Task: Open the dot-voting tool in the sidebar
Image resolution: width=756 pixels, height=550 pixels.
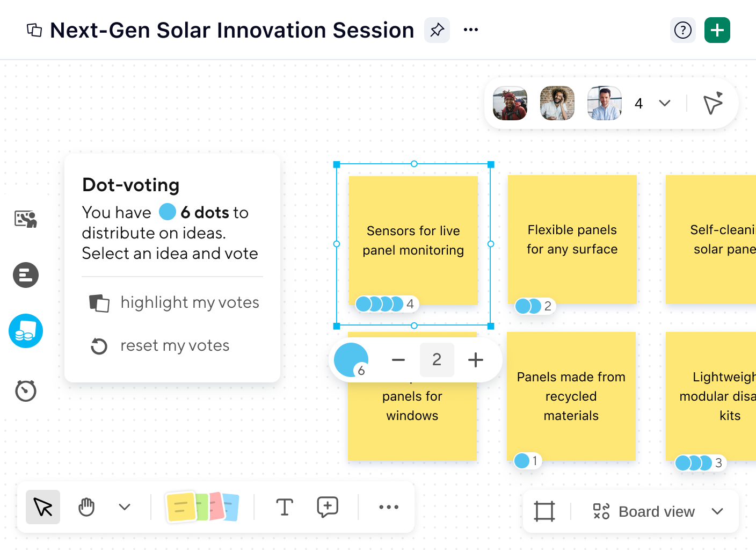Action: point(25,331)
